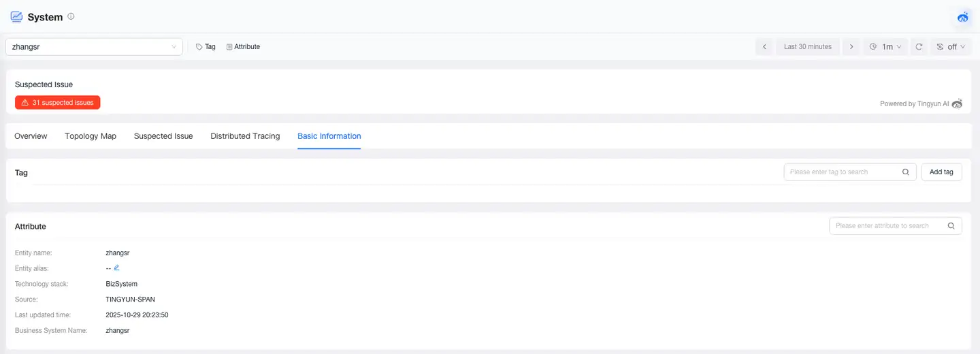The height and width of the screenshot is (354, 980).
Task: Select the Distributed Tracing tab
Action: coord(245,136)
